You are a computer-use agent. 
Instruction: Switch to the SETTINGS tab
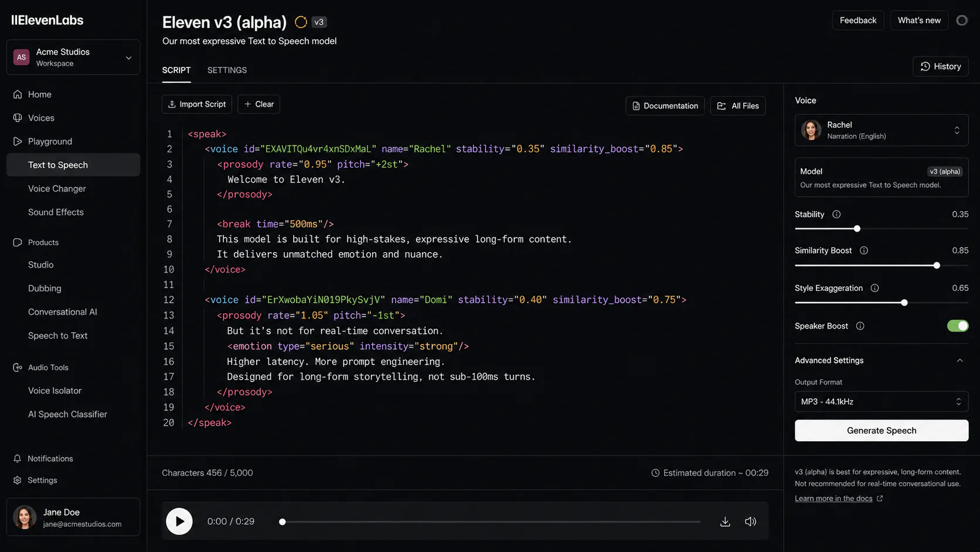[227, 70]
